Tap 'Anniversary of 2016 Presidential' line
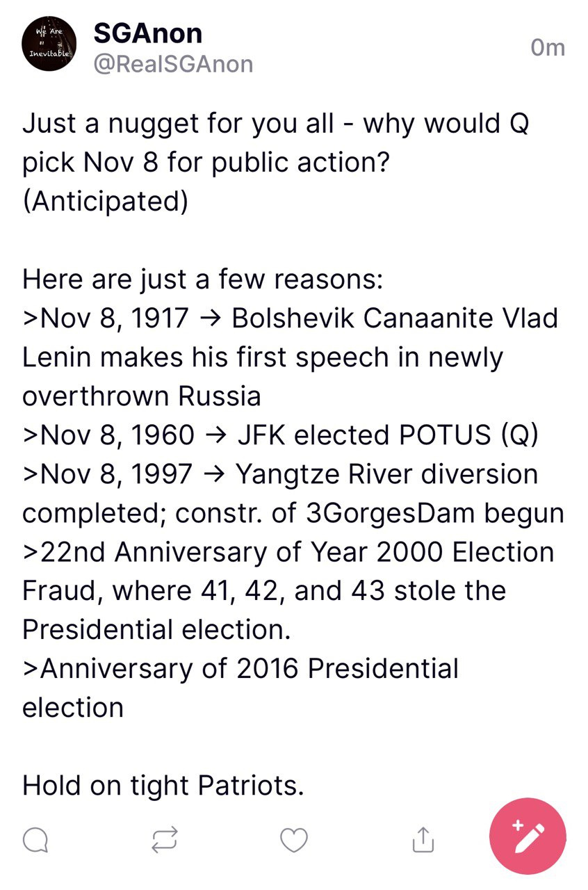The image size is (588, 890). 240,669
